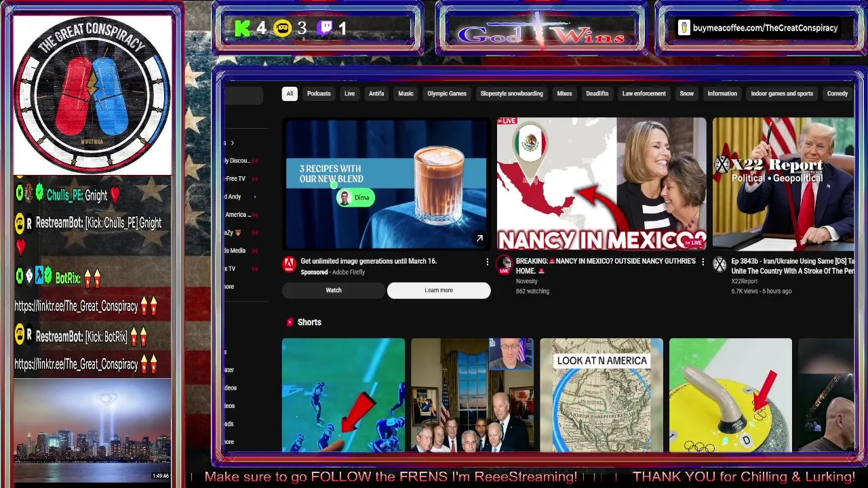Click the green Kick logo in viewer counter
Viewport: 868px width, 488px height.
[x=243, y=28]
